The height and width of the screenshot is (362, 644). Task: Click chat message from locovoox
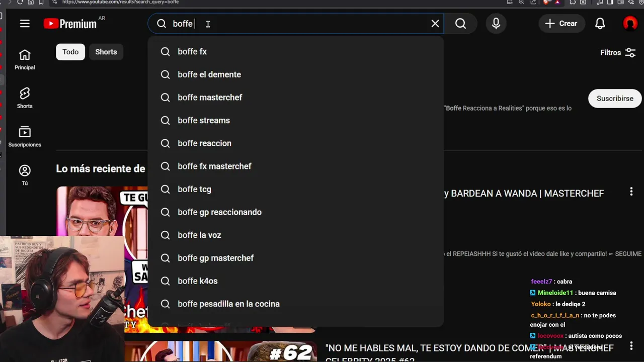pos(576,336)
